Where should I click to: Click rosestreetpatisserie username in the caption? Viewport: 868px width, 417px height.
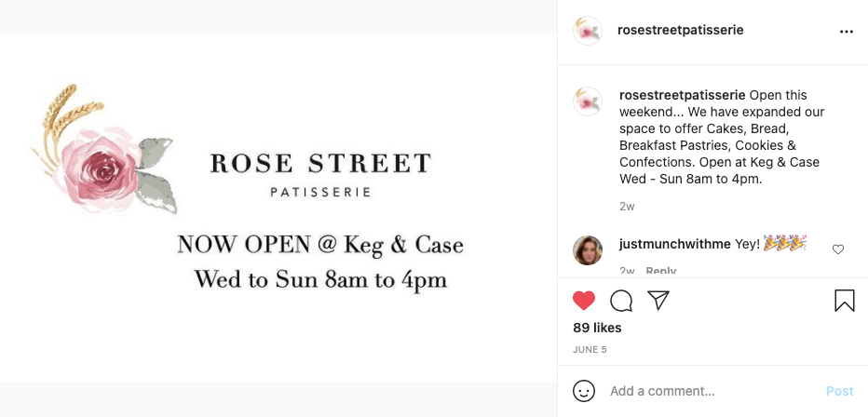tap(682, 95)
